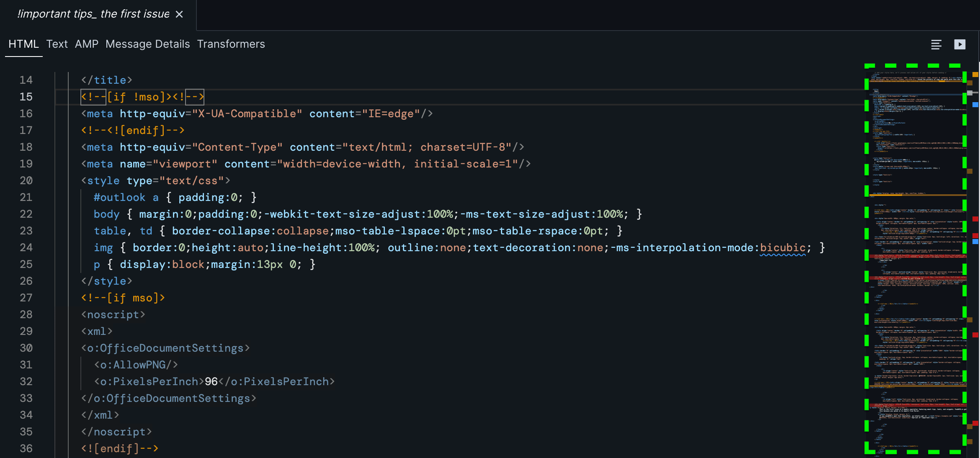The width and height of the screenshot is (980, 458).
Task: Click the line number 30 gutter area
Action: (x=27, y=347)
